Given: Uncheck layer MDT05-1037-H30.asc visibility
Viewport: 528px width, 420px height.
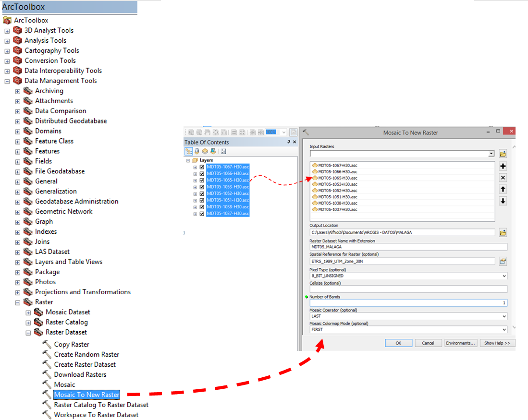Looking at the screenshot, I should (202, 214).
